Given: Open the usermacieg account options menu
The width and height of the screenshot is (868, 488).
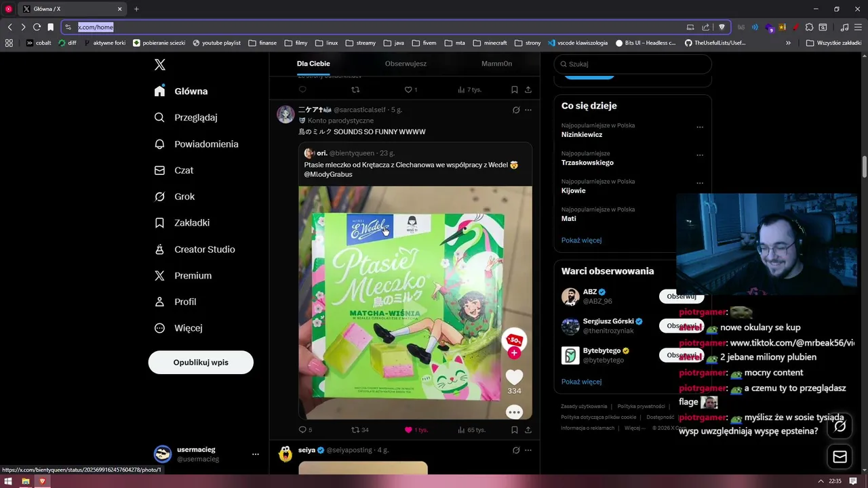Looking at the screenshot, I should [256, 454].
